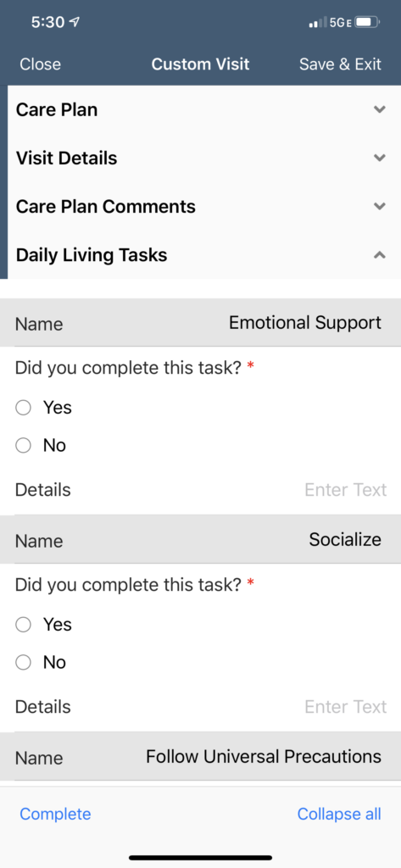Expand the Care Plan section chevron
This screenshot has height=868, width=401.
(380, 109)
